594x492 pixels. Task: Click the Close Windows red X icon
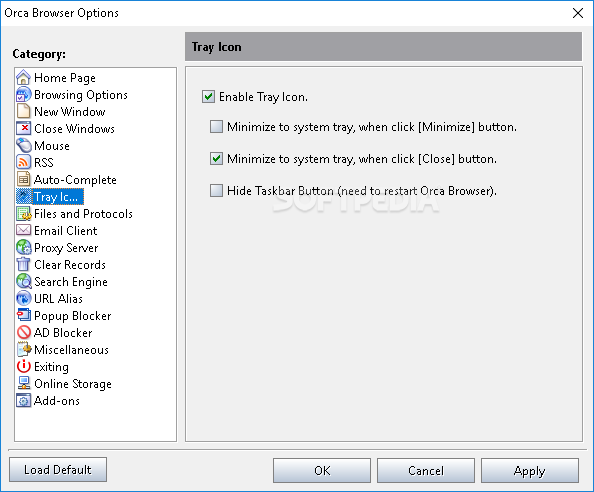23,128
